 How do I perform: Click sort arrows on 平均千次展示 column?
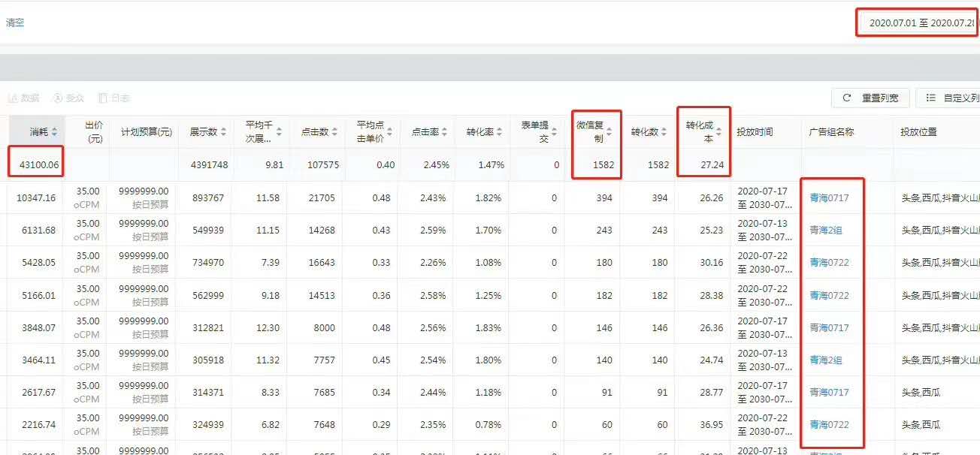point(279,132)
